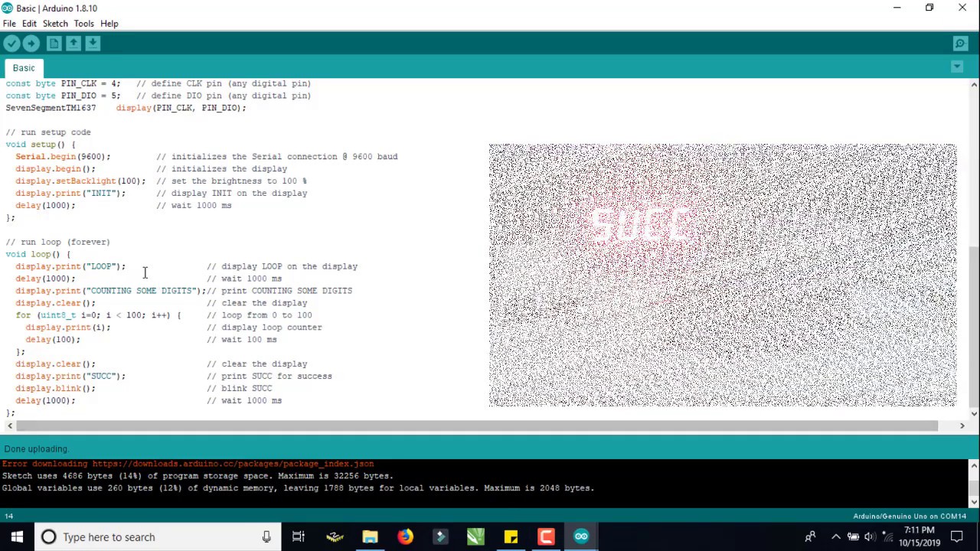The width and height of the screenshot is (980, 551).
Task: Click the const byte PIN_DIO = 5; line
Action: point(63,96)
